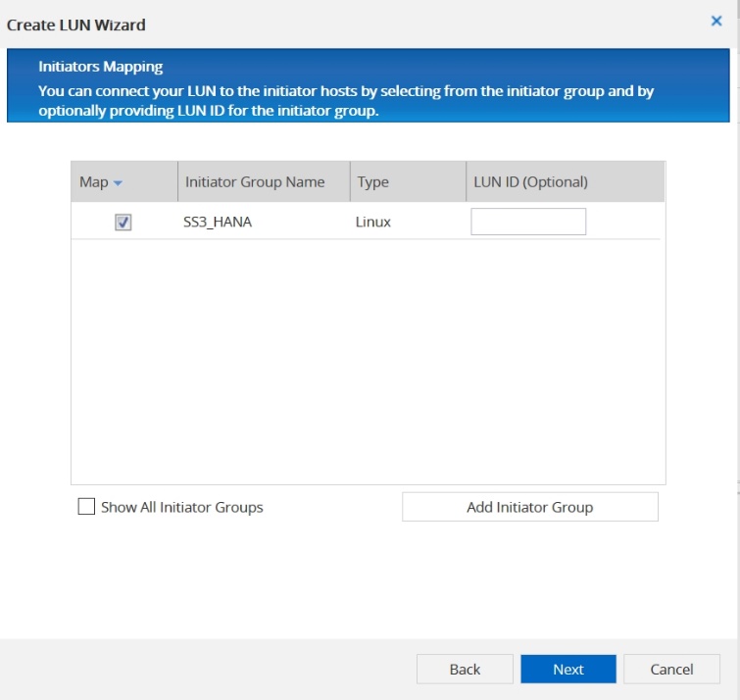Click the banner description about connecting your LUN

[346, 101]
